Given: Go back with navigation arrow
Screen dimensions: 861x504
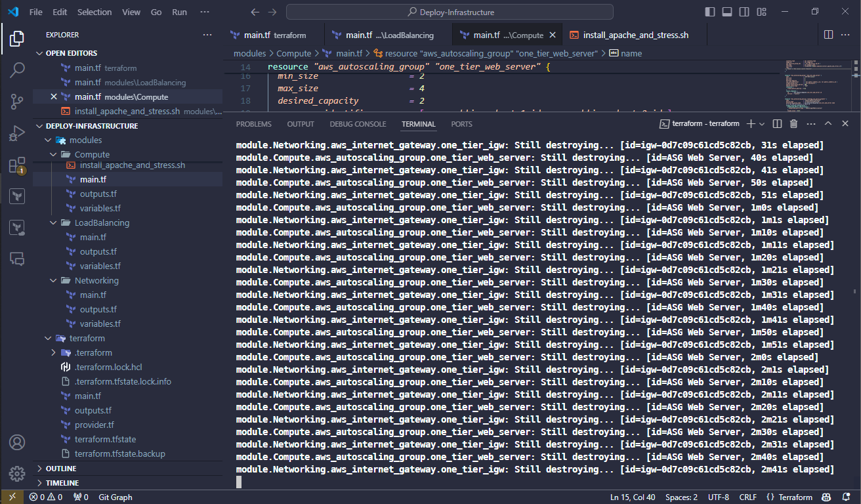Looking at the screenshot, I should click(255, 12).
